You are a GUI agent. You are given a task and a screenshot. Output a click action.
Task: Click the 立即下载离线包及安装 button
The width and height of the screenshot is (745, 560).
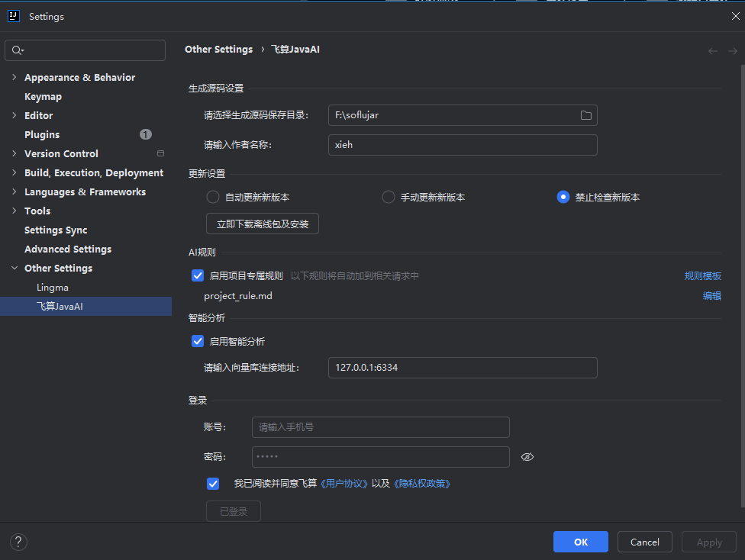coord(263,224)
